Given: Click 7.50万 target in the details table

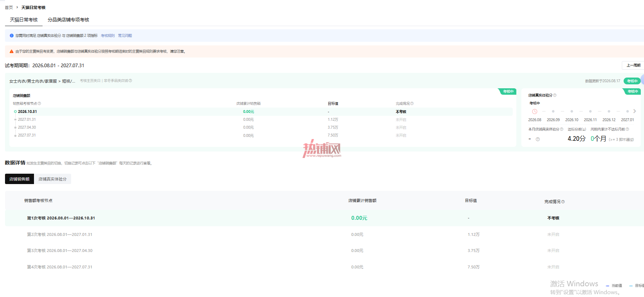Looking at the screenshot, I should 473,267.
